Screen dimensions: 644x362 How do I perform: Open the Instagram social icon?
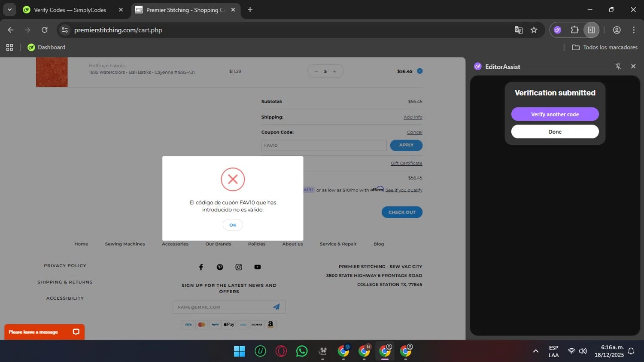coord(239,267)
